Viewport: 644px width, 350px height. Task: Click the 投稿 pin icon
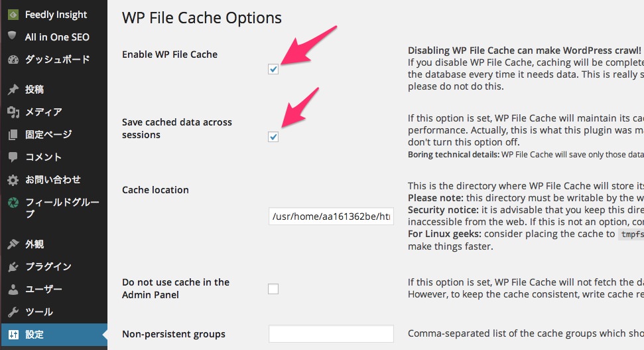point(13,89)
